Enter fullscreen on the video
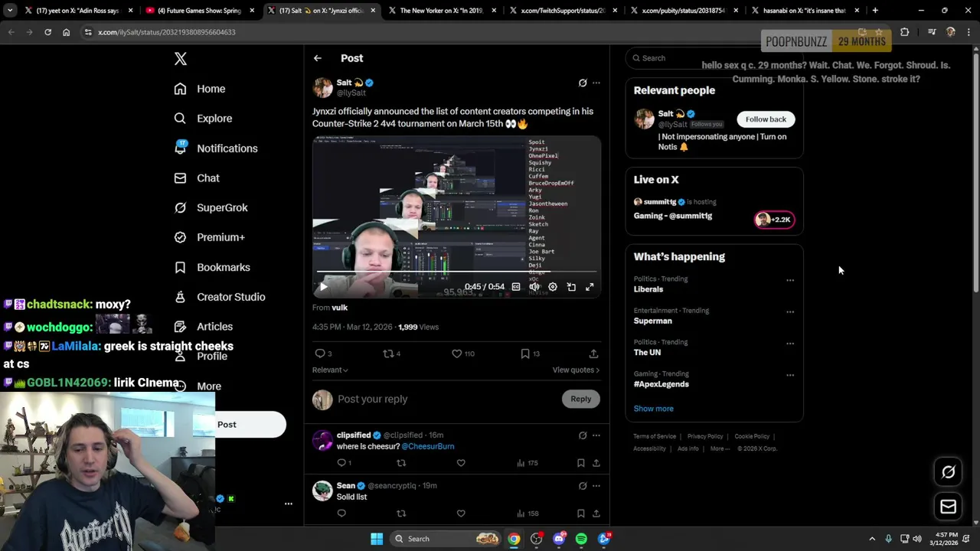Viewport: 980px width, 551px height. (x=590, y=287)
